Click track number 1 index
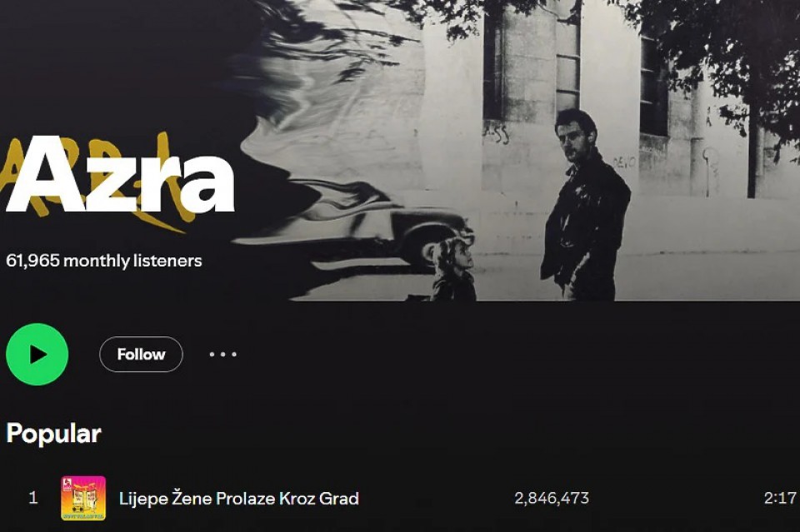Screen dimensions: 800x532 pos(33,498)
